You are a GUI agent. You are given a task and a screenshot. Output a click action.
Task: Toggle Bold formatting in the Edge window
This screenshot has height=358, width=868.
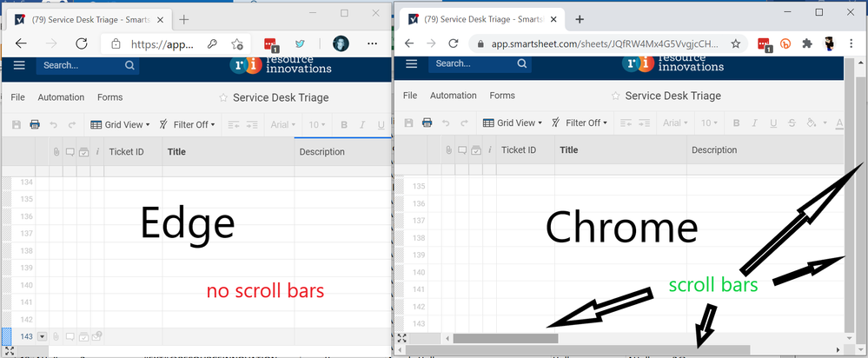(x=344, y=125)
